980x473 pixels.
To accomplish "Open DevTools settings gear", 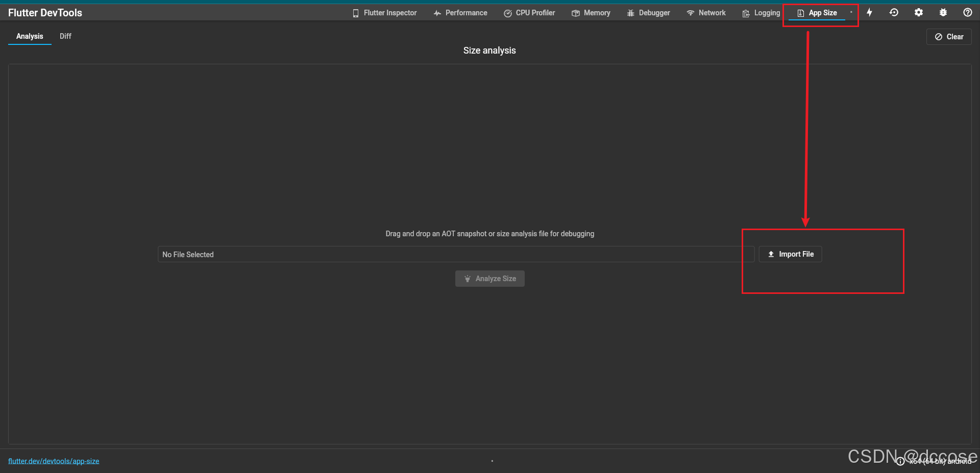I will 918,12.
